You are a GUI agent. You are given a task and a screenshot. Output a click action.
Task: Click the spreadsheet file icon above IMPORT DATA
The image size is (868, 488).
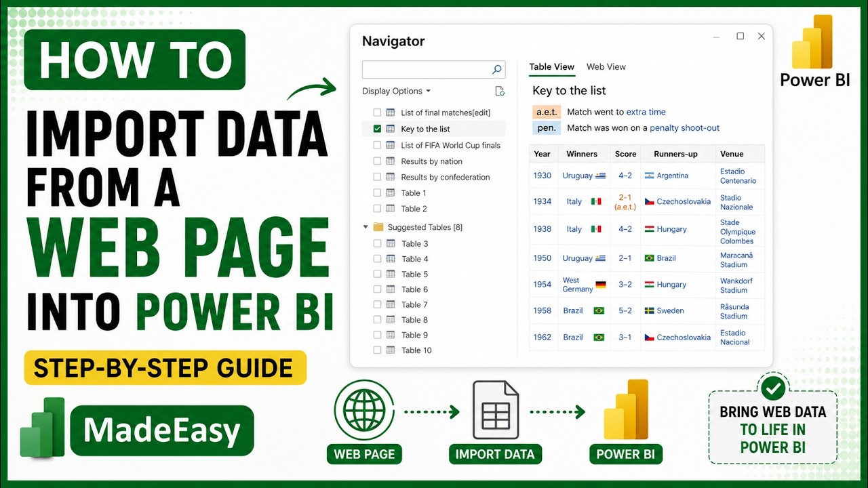(495, 409)
